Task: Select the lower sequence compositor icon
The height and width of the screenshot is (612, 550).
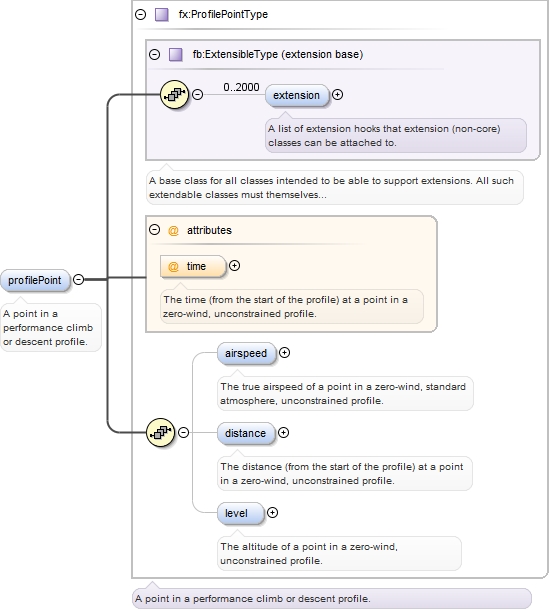Action: (160, 432)
